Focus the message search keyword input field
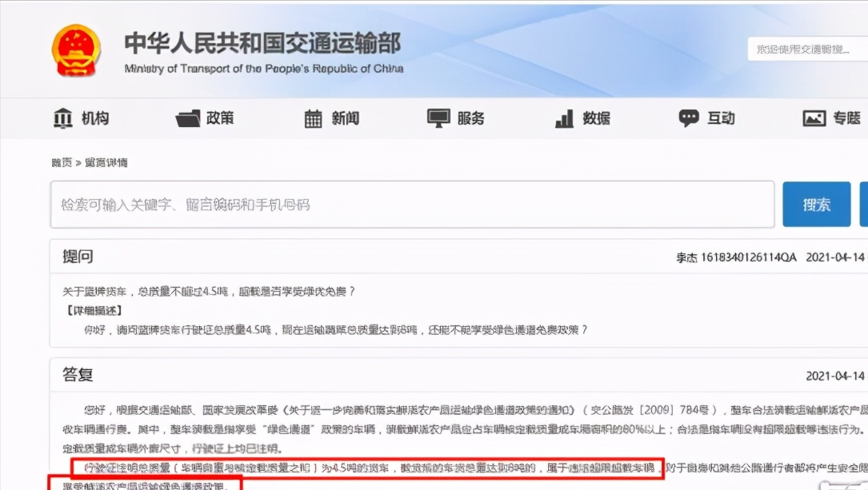 click(413, 204)
